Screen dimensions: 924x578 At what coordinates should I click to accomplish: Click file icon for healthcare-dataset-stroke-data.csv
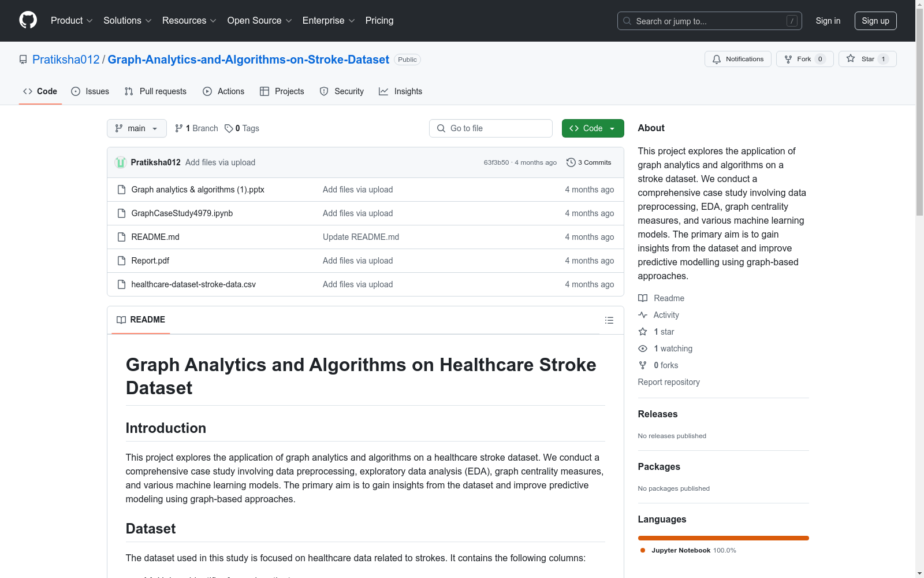[x=121, y=284]
